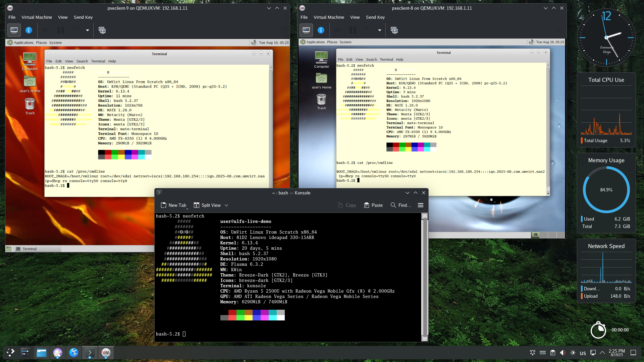Open the virtual machine graphical console view icon

[14, 30]
